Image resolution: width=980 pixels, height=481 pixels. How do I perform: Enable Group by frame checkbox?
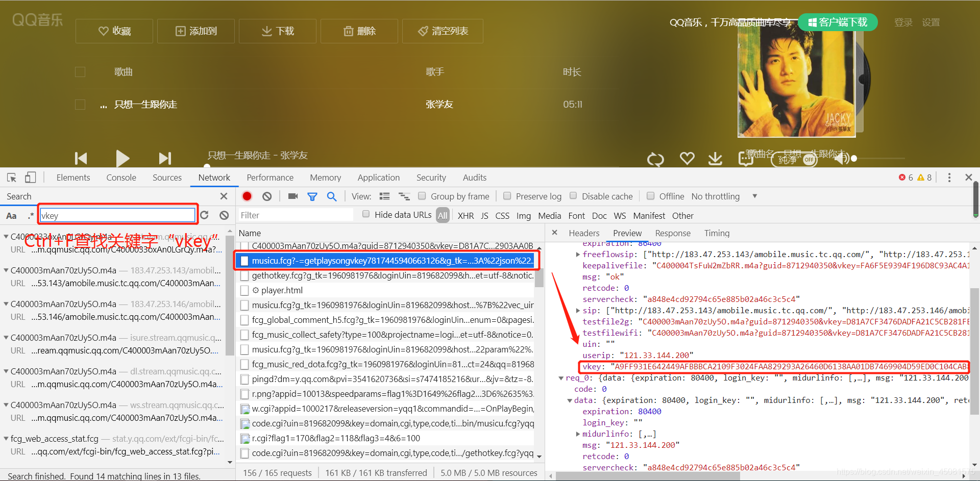click(422, 196)
